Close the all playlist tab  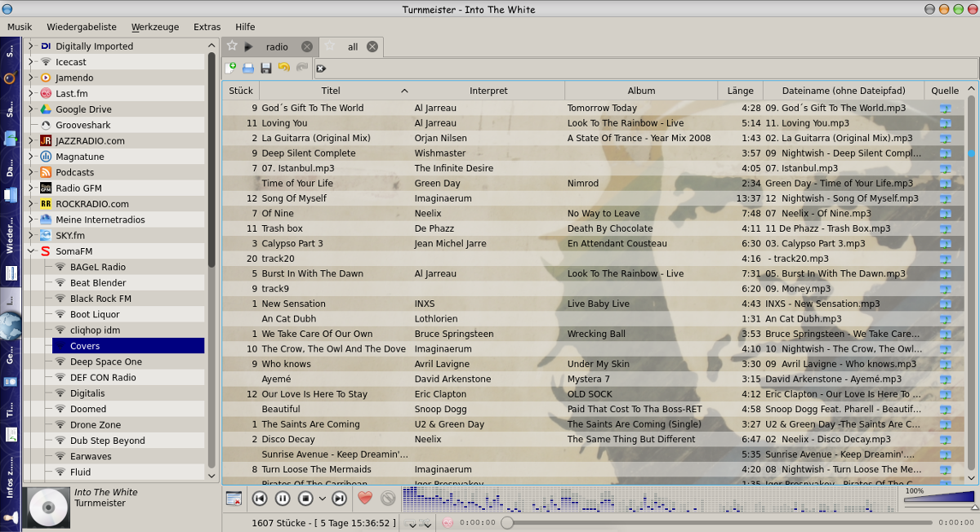[372, 47]
